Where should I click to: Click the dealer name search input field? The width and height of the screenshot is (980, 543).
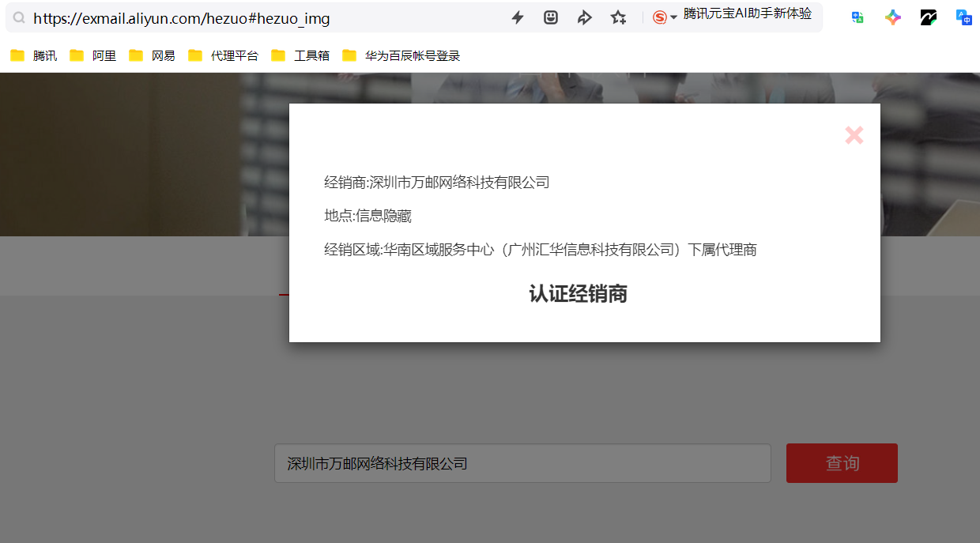522,463
